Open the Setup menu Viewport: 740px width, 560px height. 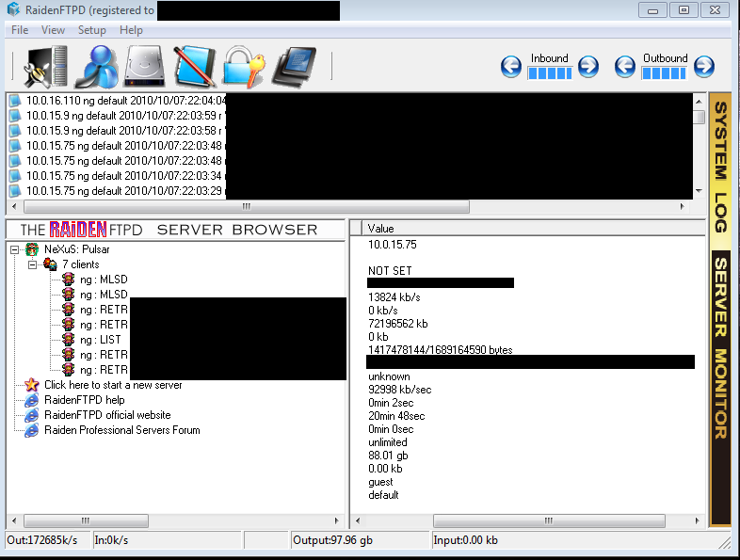[91, 30]
